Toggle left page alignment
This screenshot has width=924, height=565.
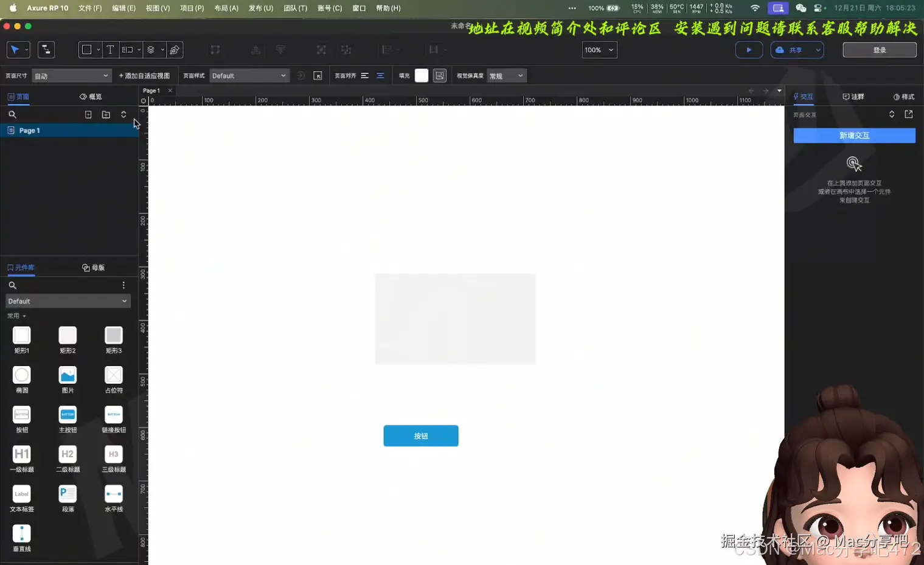[x=364, y=75]
